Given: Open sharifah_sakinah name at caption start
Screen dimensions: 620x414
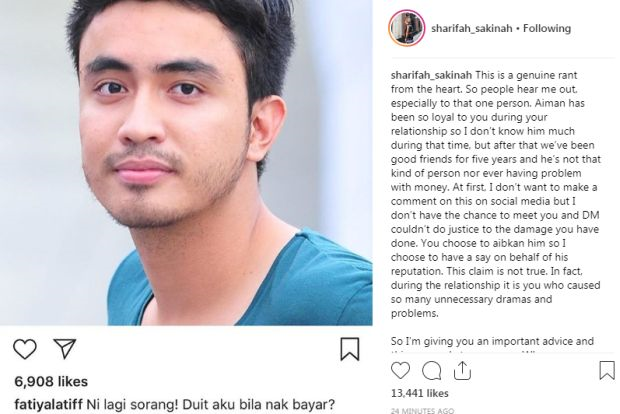Looking at the screenshot, I should pos(431,75).
